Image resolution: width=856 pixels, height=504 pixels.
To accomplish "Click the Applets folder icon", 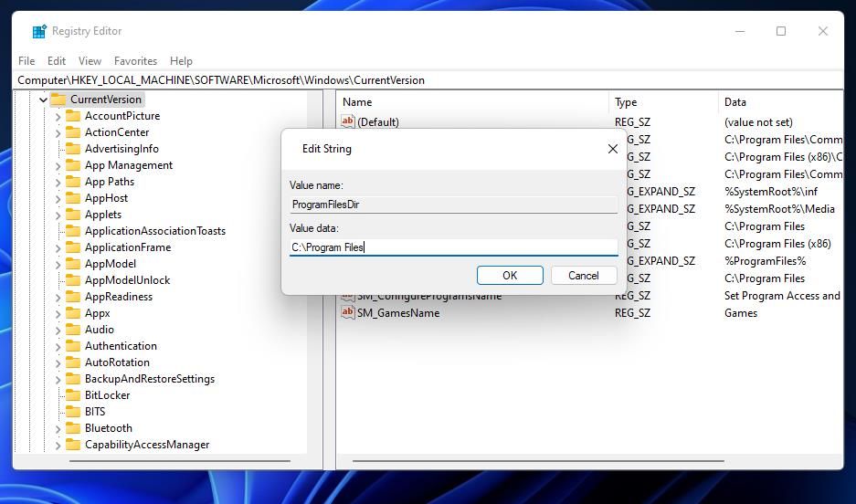I will click(73, 215).
